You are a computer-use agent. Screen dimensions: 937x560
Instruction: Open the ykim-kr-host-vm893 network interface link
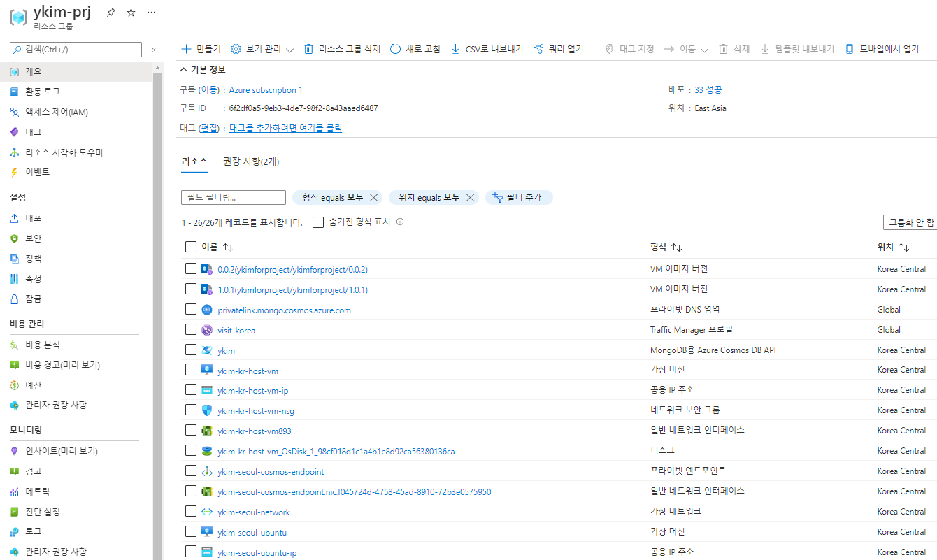pyautogui.click(x=255, y=431)
